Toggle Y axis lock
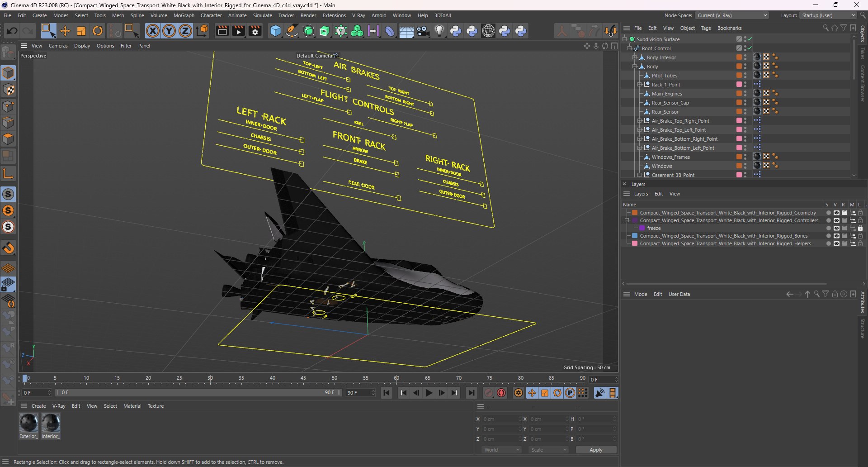This screenshot has height=467, width=868. point(169,31)
